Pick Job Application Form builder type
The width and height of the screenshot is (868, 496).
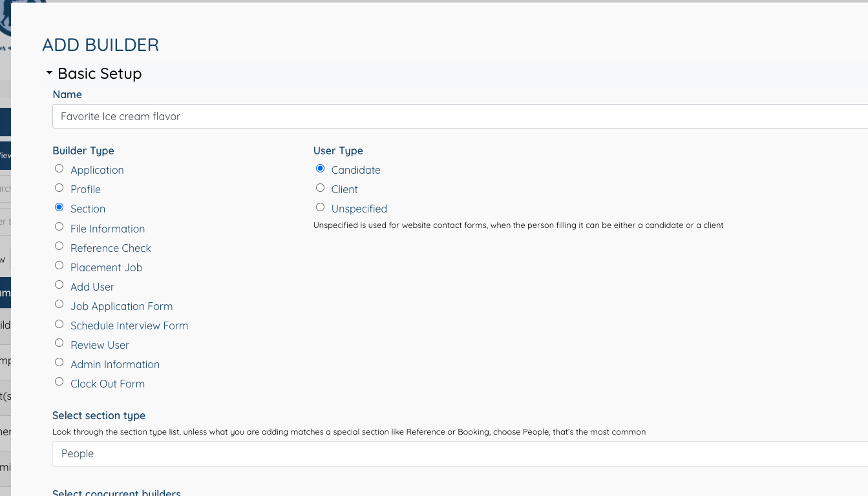[x=59, y=304]
